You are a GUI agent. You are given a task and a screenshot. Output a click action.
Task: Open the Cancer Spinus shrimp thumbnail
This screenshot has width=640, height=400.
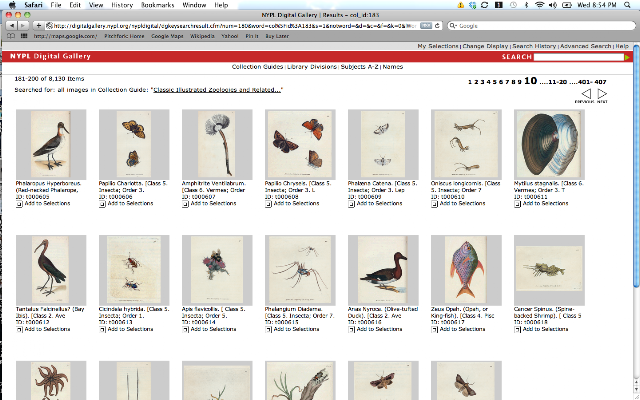549,270
